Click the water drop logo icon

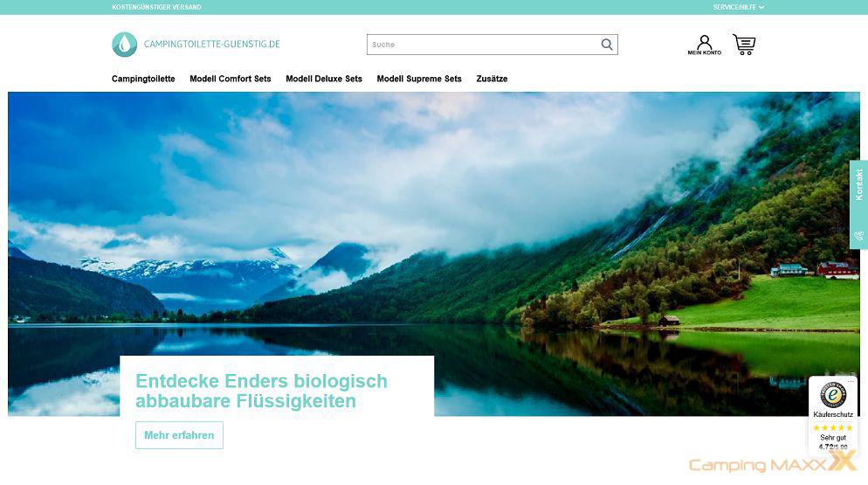pos(125,45)
